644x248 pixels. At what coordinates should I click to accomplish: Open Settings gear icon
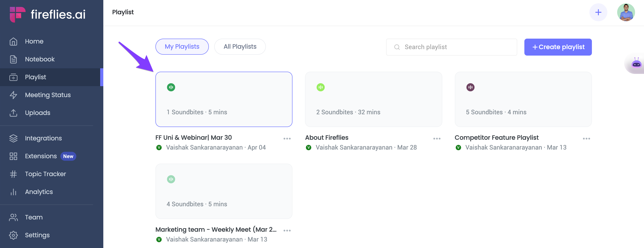pos(13,235)
